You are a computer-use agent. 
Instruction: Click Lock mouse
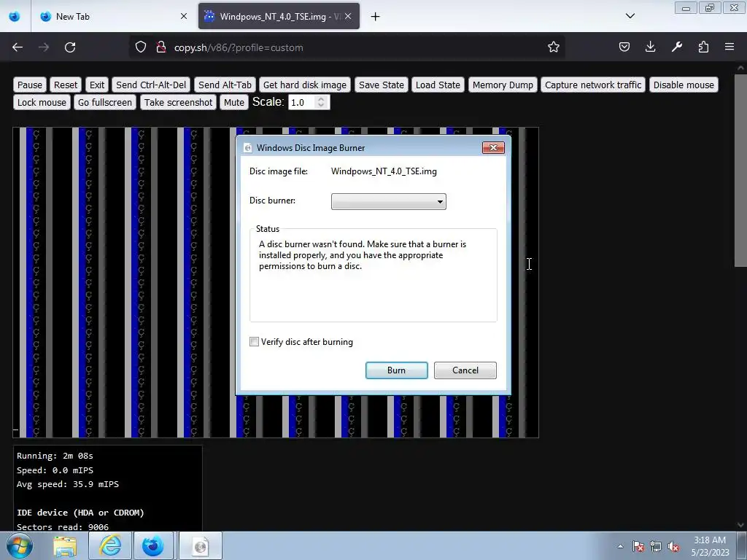(x=42, y=102)
